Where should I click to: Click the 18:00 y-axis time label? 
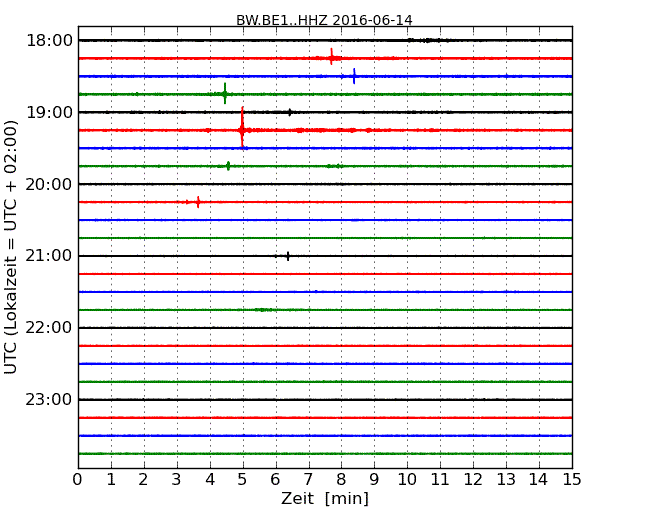pyautogui.click(x=49, y=41)
